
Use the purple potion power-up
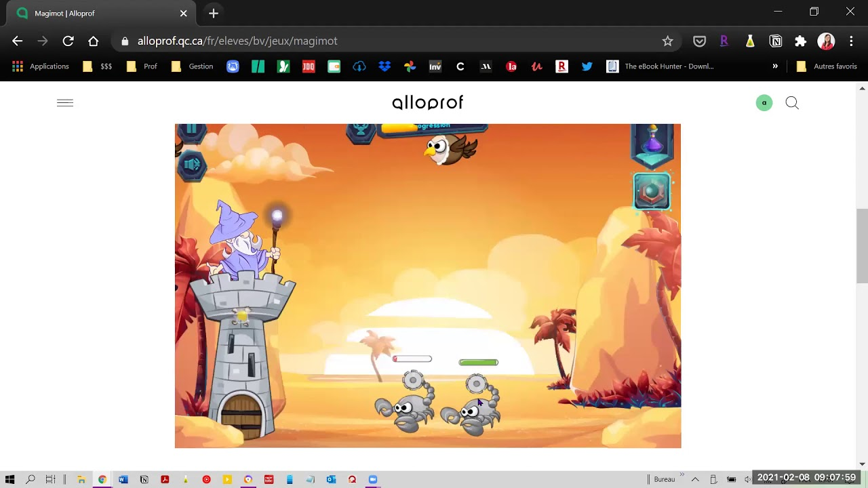pyautogui.click(x=652, y=144)
